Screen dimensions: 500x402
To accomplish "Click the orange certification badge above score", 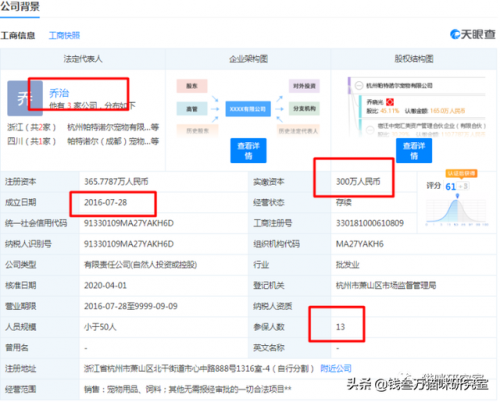I will click(461, 174).
